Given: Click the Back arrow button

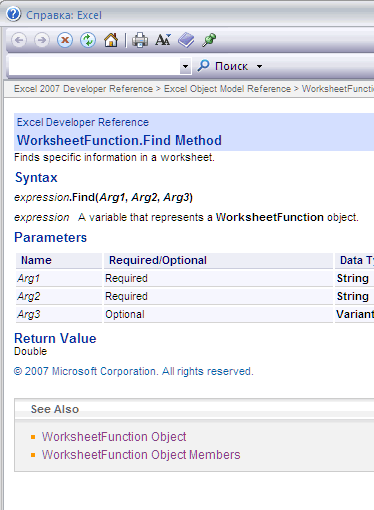Looking at the screenshot, I should coord(19,40).
